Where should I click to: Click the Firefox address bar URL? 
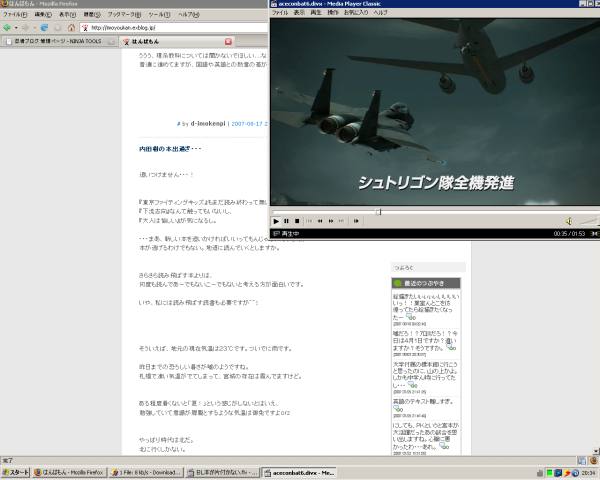click(x=123, y=28)
